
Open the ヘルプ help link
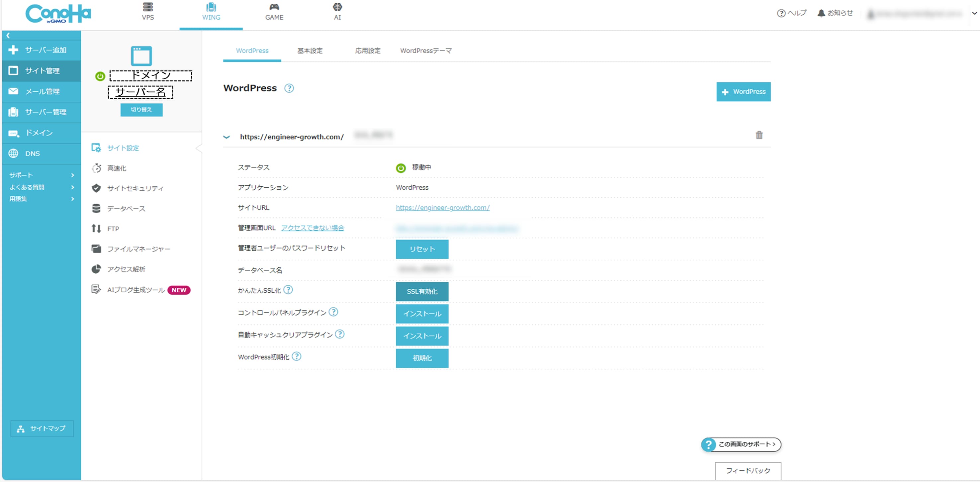pos(792,13)
